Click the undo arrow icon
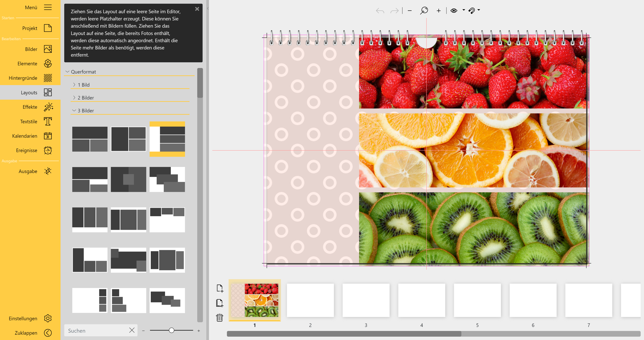 click(380, 11)
